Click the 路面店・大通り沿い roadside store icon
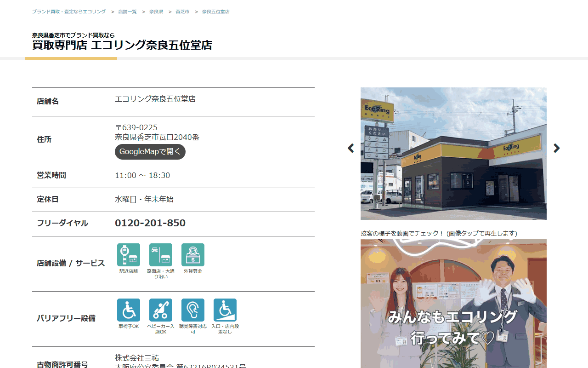 [161, 255]
